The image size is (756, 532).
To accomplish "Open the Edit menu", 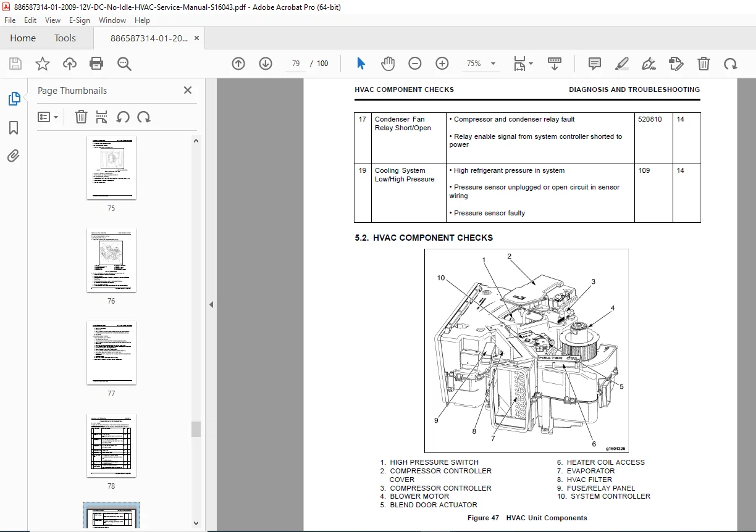I will tap(30, 20).
